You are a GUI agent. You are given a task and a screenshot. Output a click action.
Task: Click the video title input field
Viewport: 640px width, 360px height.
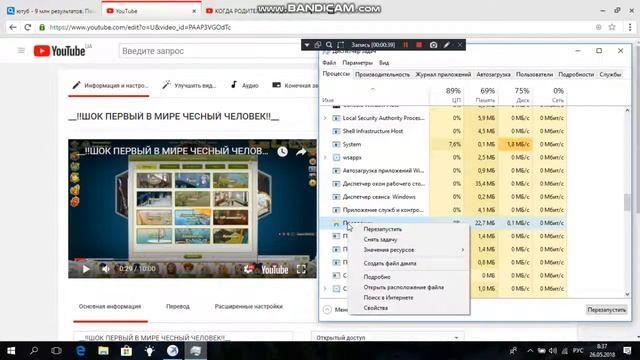point(183,337)
